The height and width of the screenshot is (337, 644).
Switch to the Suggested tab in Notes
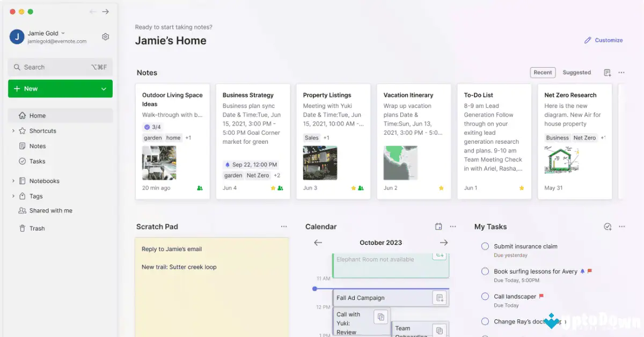(576, 72)
